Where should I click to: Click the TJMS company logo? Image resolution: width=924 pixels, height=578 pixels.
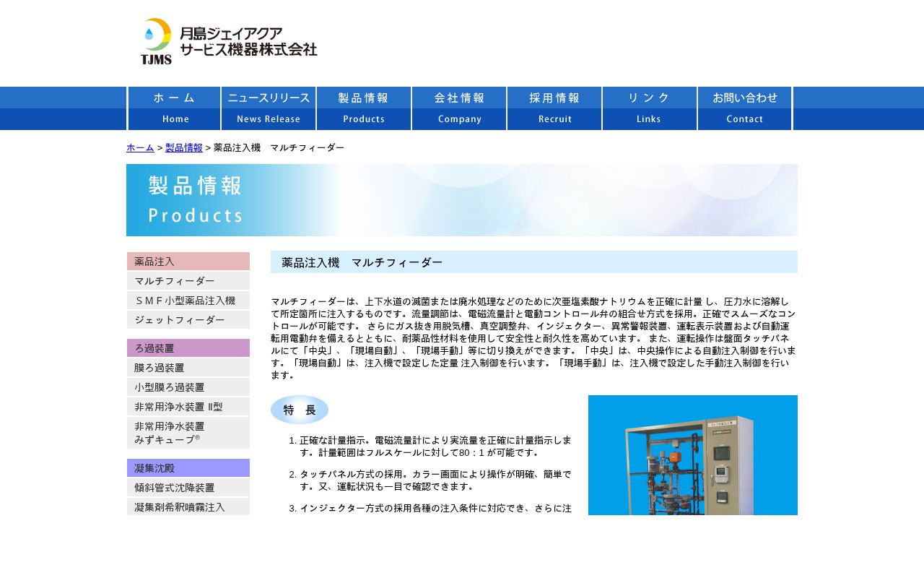[x=228, y=42]
